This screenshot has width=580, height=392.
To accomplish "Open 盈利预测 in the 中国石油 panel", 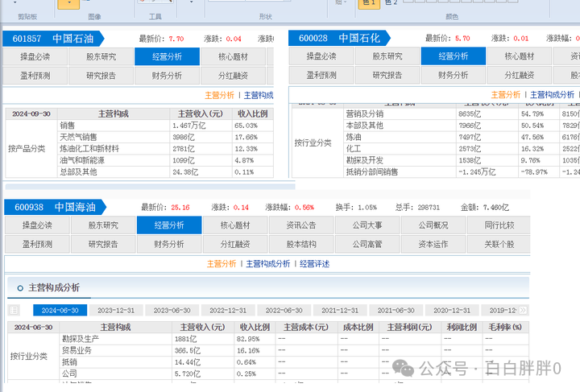I will (35, 76).
